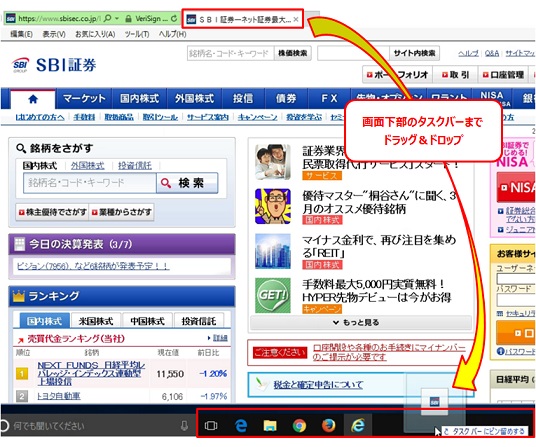This screenshot has height=447, width=536.
Task: Select 米国株式 ranking tab
Action: (x=96, y=321)
